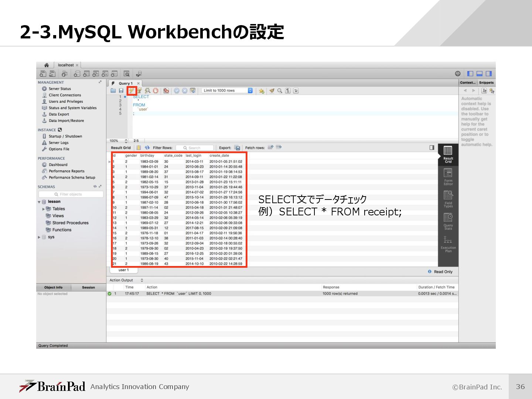Open find panel magnifier icon
The image size is (532, 399).
[280, 91]
